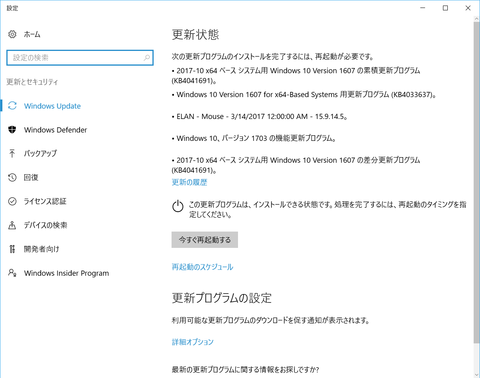Click the Windows Insider Program person icon

pyautogui.click(x=12, y=273)
